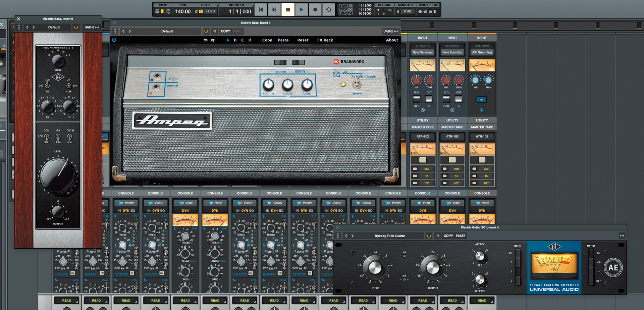This screenshot has height=310, width=644.
Task: Close the Electric Bass Insert 5 window
Action: click(x=18, y=19)
